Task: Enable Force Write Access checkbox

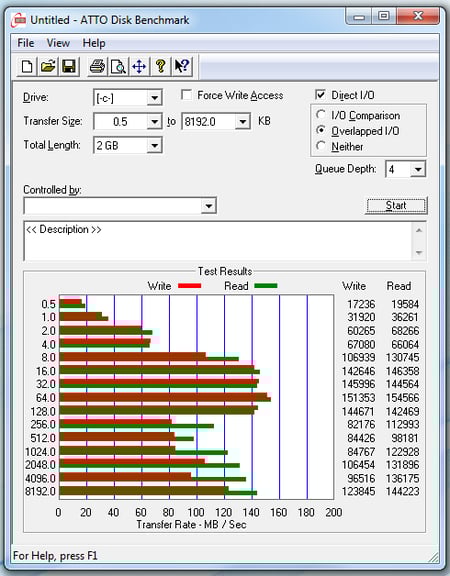Action: pos(187,95)
